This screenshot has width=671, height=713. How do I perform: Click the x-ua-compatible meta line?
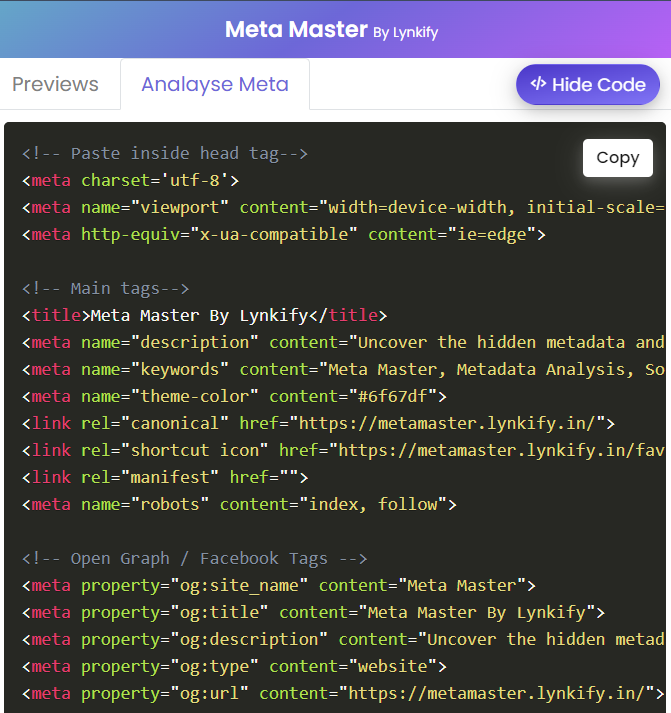tap(283, 234)
